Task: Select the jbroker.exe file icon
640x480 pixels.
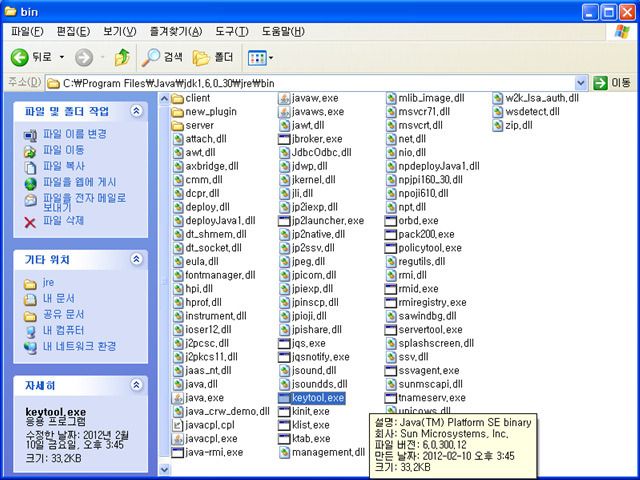Action: (x=284, y=139)
